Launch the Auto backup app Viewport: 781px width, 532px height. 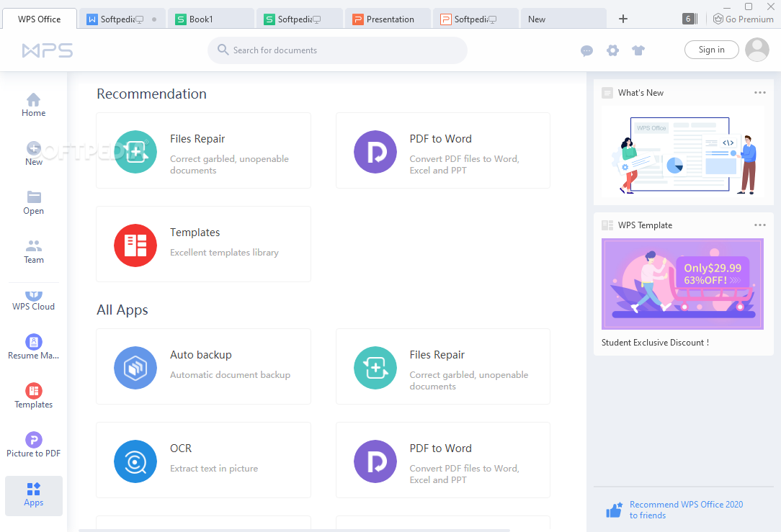(x=203, y=366)
